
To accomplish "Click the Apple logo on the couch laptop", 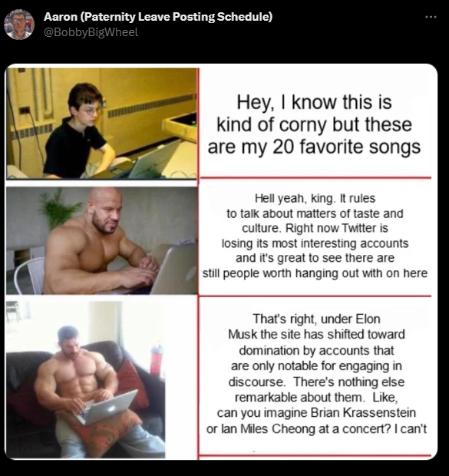I will (111, 408).
